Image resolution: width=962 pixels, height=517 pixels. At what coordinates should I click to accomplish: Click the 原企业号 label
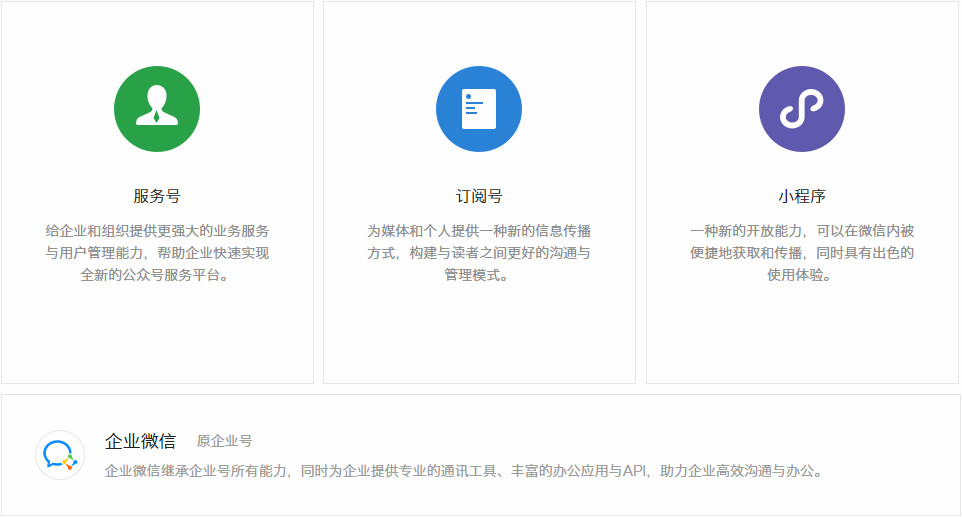(x=224, y=441)
